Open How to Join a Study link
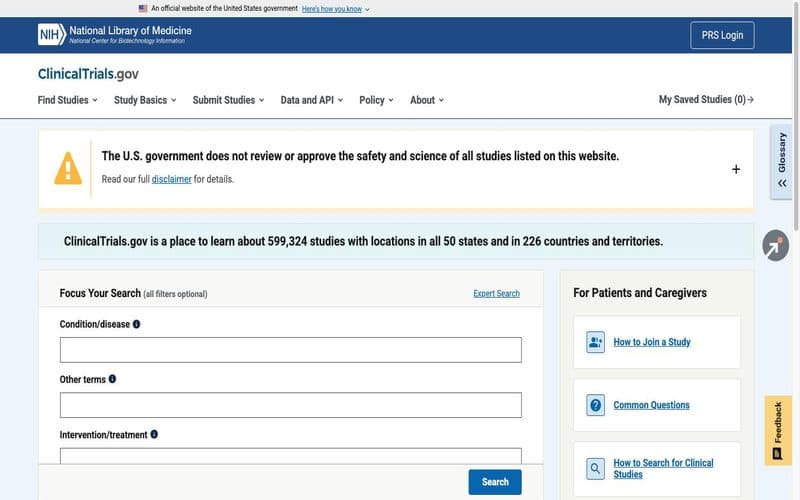The height and width of the screenshot is (500, 800). pyautogui.click(x=652, y=342)
